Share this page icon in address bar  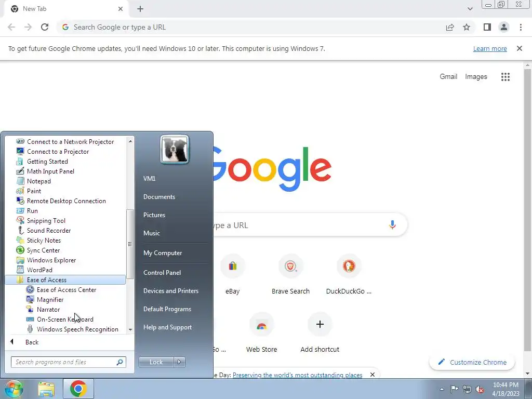(x=450, y=27)
